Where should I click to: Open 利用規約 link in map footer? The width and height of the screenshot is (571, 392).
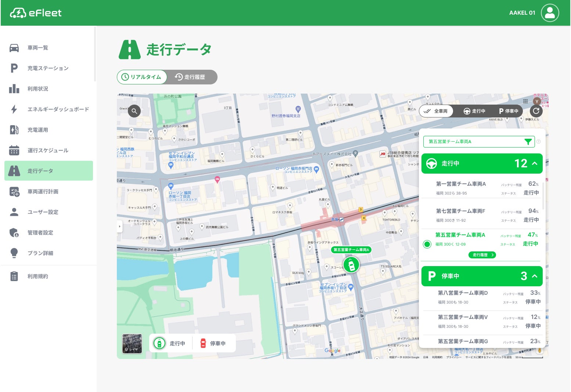[x=437, y=357]
